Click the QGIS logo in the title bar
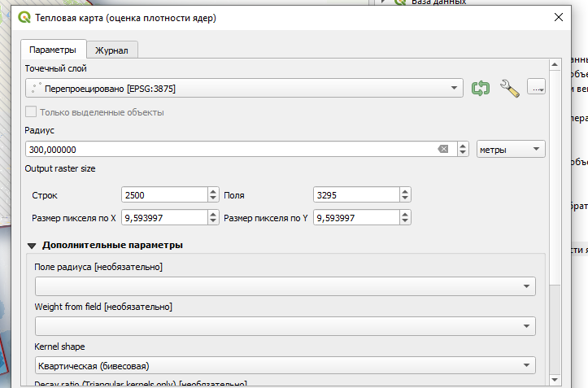588x388 pixels. click(x=24, y=17)
